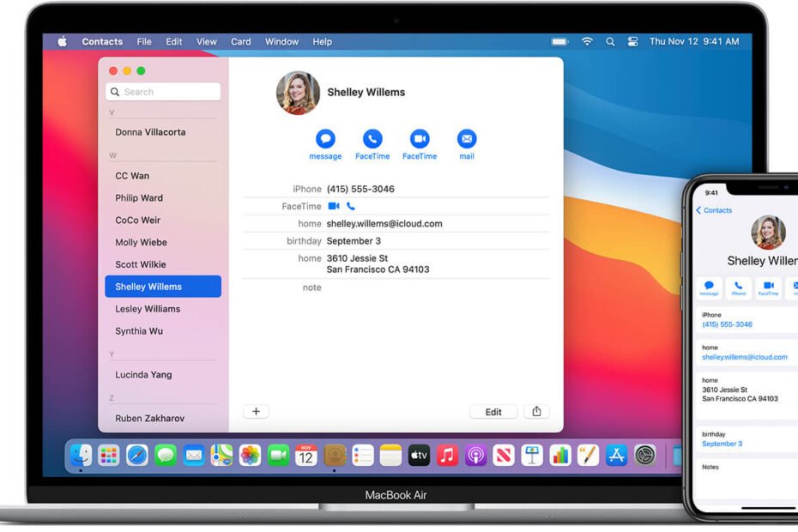798x532 pixels.
Task: Open Messages from the Dock
Action: tap(166, 455)
